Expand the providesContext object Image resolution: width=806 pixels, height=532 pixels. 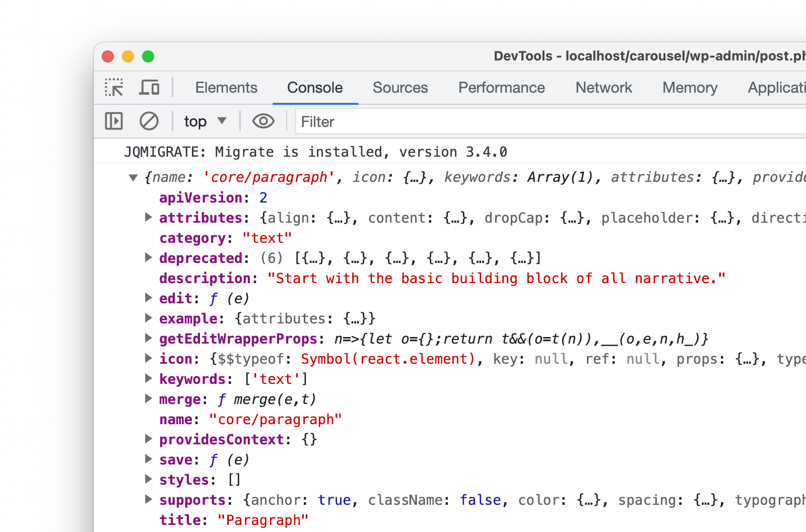click(148, 439)
